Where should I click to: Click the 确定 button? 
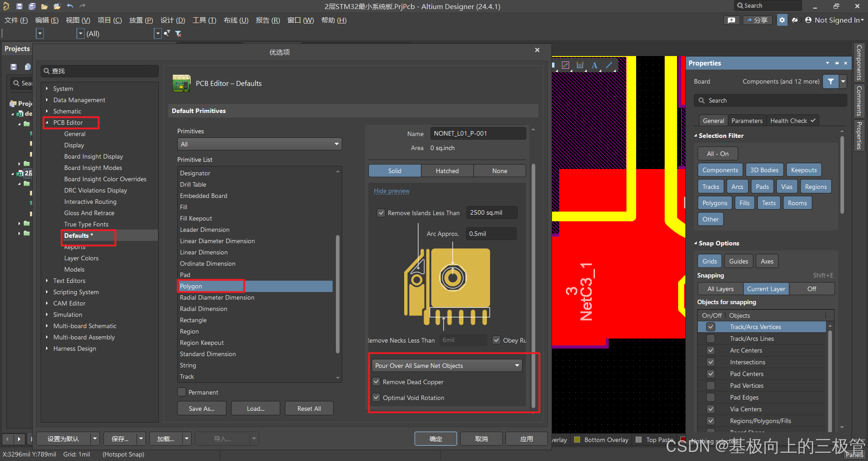coord(436,439)
